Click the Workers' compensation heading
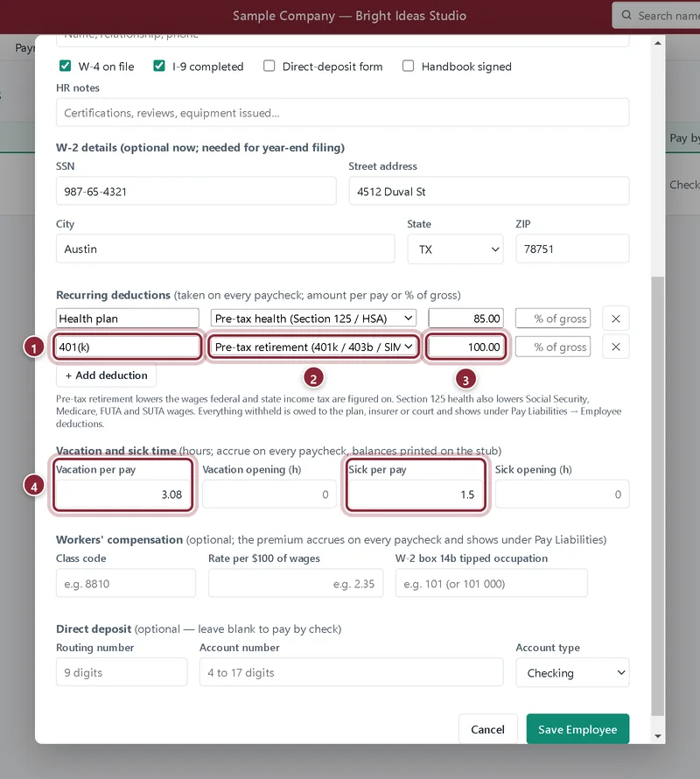Viewport: 700px width, 779px height. tap(119, 539)
